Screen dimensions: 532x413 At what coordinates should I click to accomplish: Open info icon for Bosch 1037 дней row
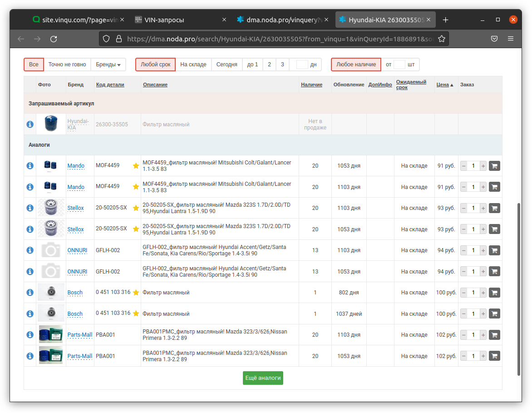pyautogui.click(x=30, y=313)
